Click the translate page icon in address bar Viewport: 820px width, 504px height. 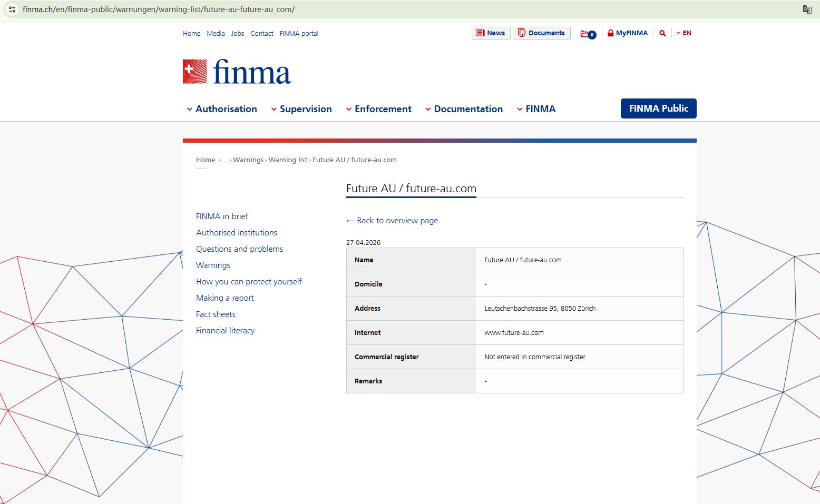807,9
